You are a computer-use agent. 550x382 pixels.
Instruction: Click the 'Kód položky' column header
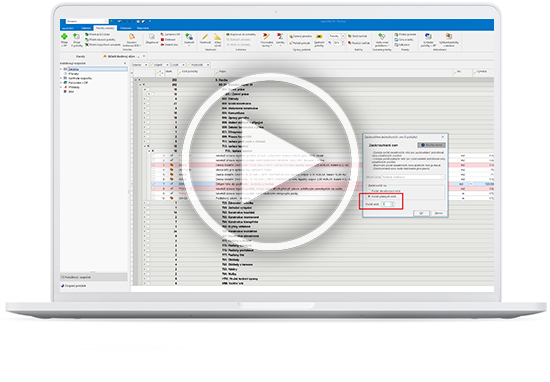pyautogui.click(x=196, y=72)
